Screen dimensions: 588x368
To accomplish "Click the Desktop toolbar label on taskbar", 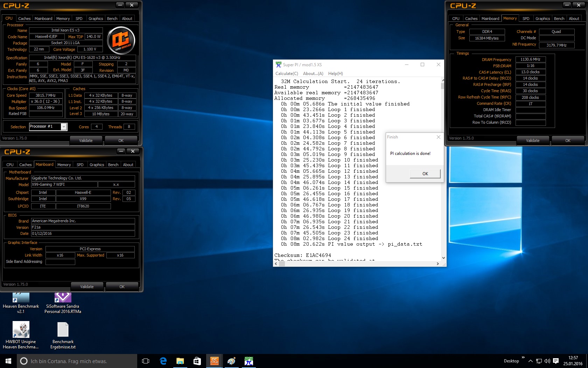I will click(511, 361).
